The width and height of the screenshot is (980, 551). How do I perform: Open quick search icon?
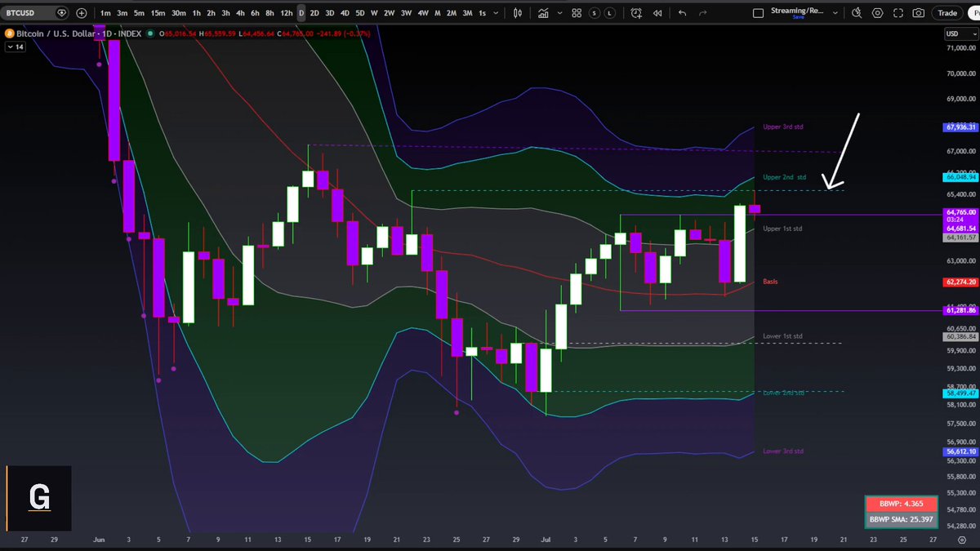click(857, 13)
